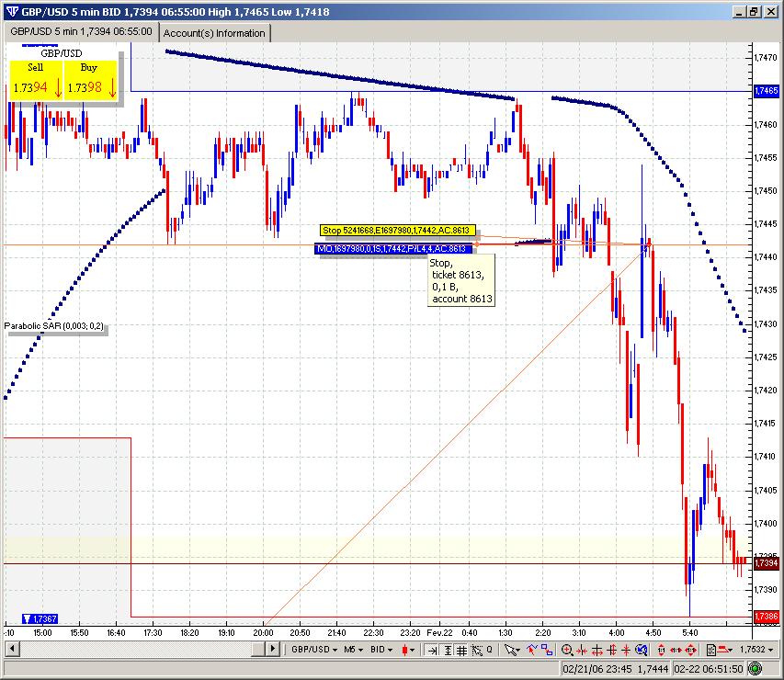Image resolution: width=784 pixels, height=680 pixels.
Task: Click the GBP/USD label above Sell/Buy panel
Action: tap(61, 53)
